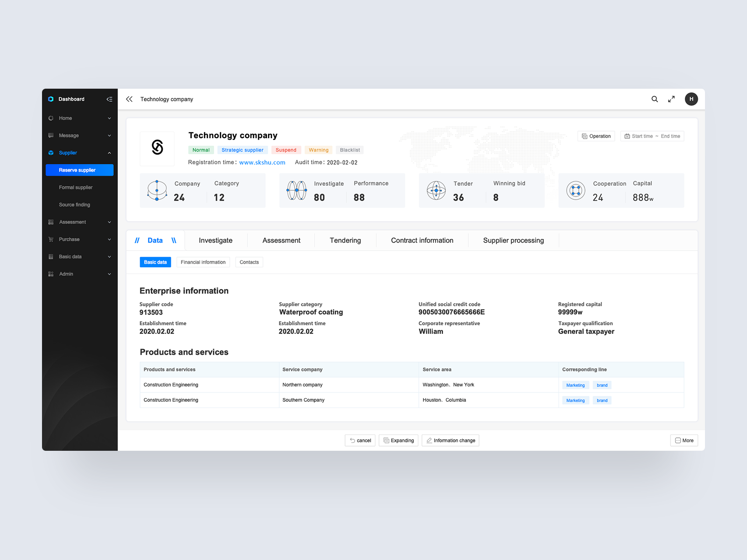Click the Information change button
The height and width of the screenshot is (560, 747).
pos(450,440)
